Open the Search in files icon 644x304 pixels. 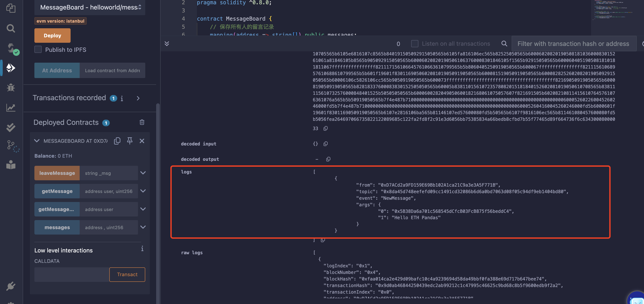11,28
